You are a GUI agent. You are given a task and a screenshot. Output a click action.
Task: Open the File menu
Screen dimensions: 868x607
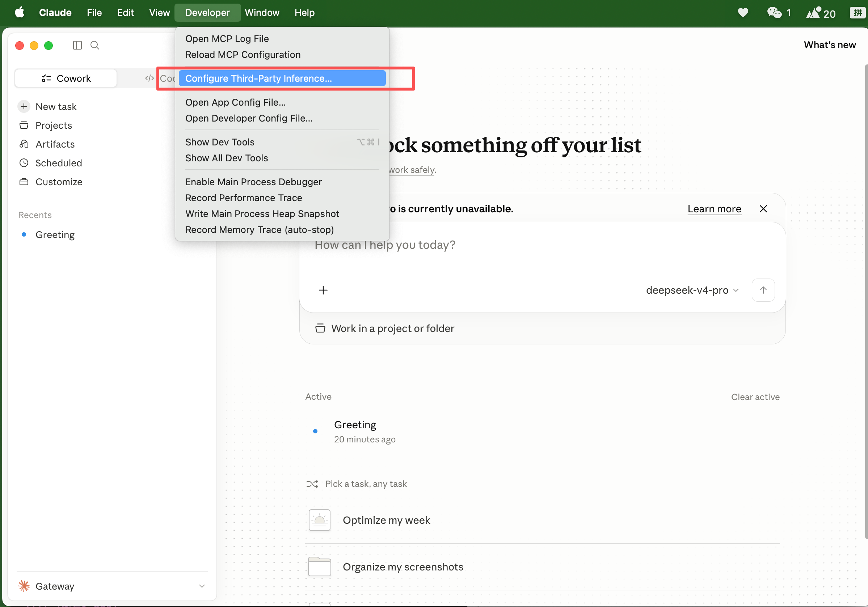click(94, 12)
